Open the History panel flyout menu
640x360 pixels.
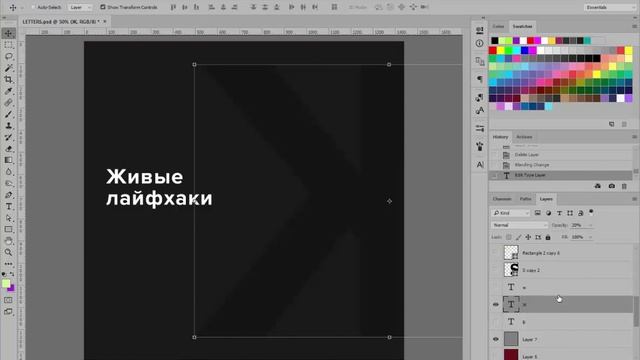[634, 137]
